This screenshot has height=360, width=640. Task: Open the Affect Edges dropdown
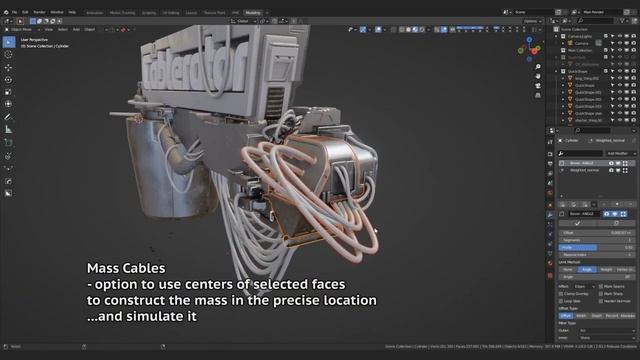pos(584,287)
